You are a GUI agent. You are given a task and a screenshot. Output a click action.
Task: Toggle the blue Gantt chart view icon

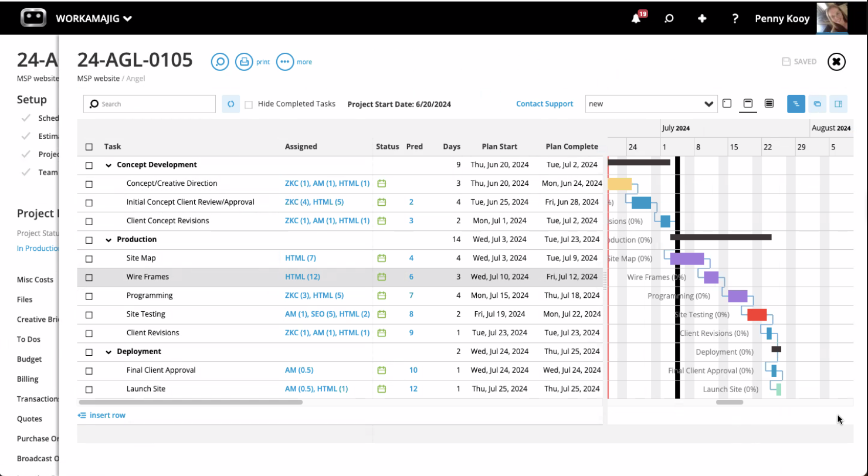click(x=796, y=104)
